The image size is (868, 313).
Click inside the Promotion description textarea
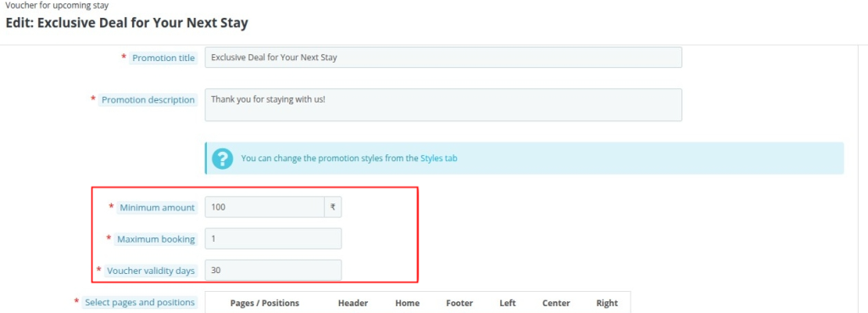pyautogui.click(x=443, y=104)
